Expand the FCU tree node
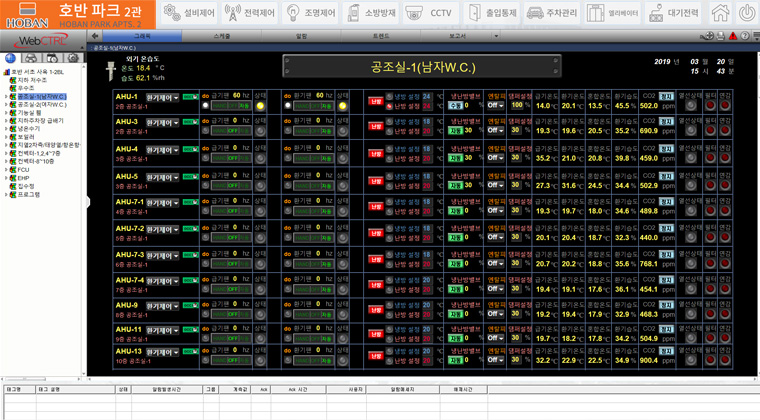The height and width of the screenshot is (420, 760). pos(6,170)
